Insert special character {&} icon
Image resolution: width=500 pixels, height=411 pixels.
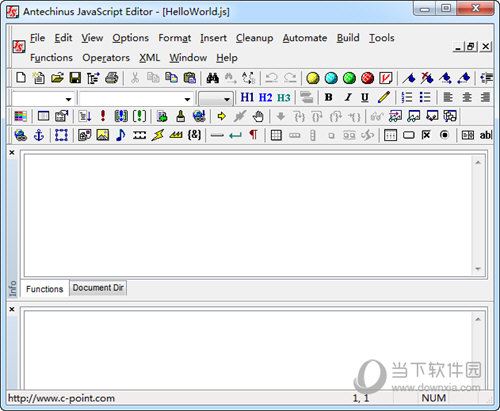[194, 135]
